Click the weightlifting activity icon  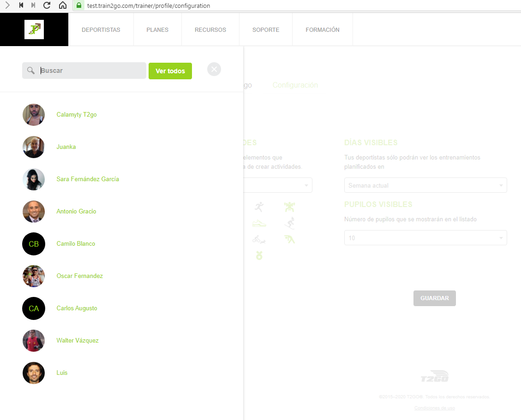pos(289,207)
